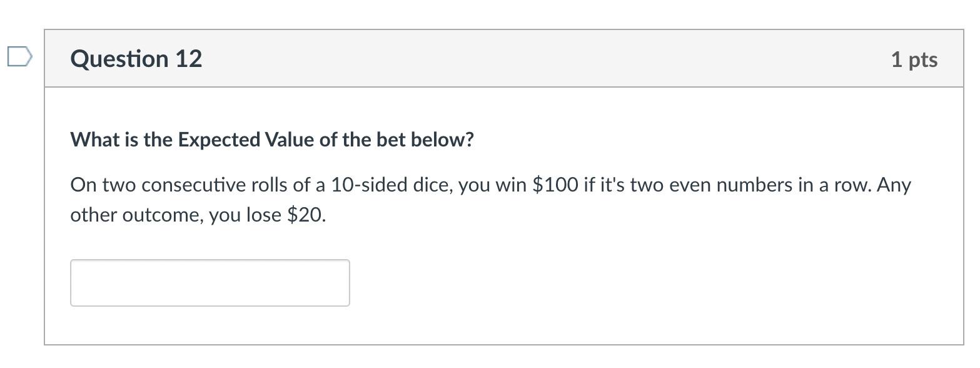980x368 pixels.
Task: Place cursor in the blank answer field
Action: 210,282
